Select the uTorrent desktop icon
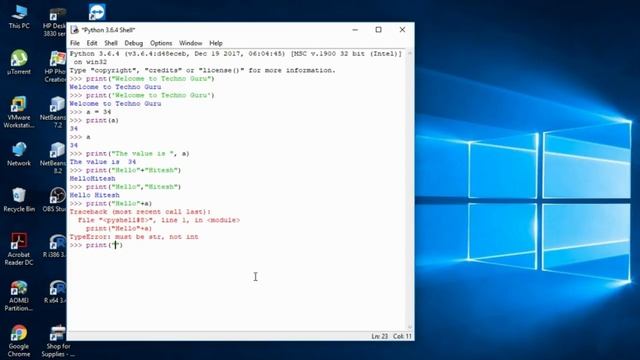640x360 pixels. (x=19, y=62)
